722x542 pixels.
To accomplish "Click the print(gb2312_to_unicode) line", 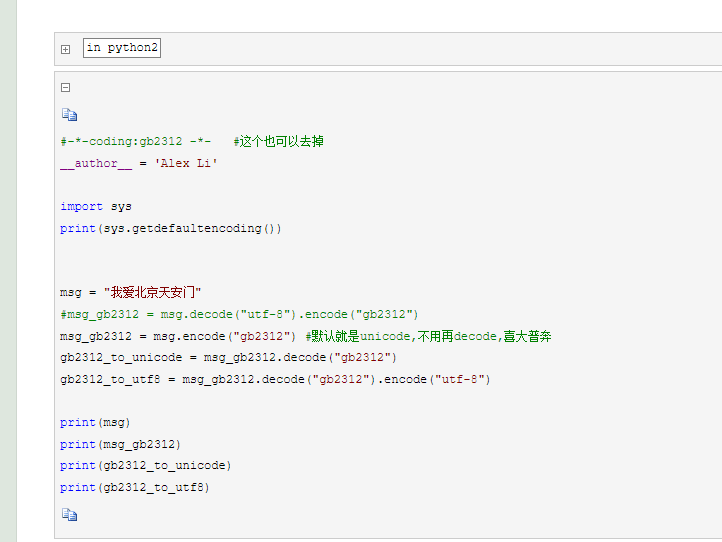I will coord(145,466).
